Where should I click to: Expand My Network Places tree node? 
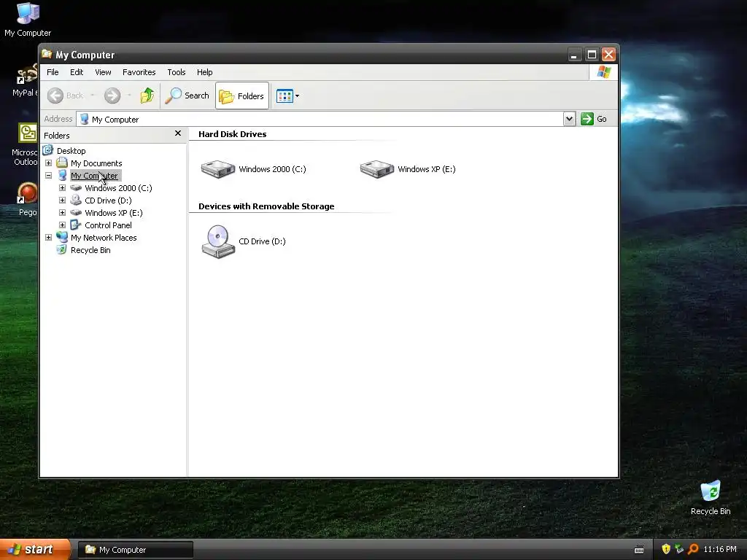[48, 237]
